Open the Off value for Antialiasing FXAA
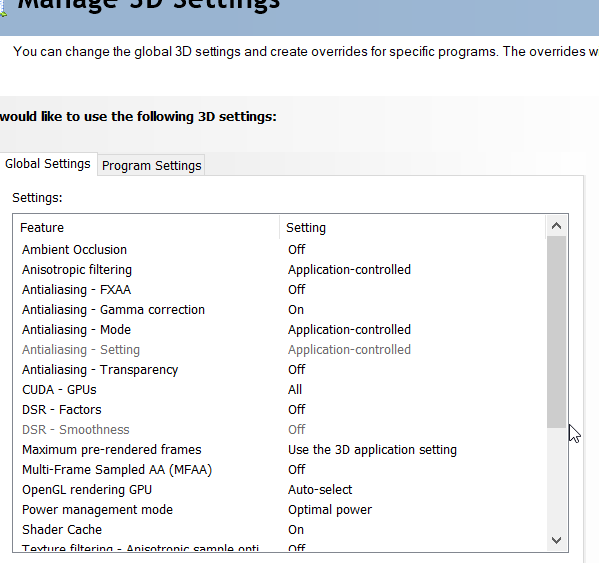 [296, 290]
